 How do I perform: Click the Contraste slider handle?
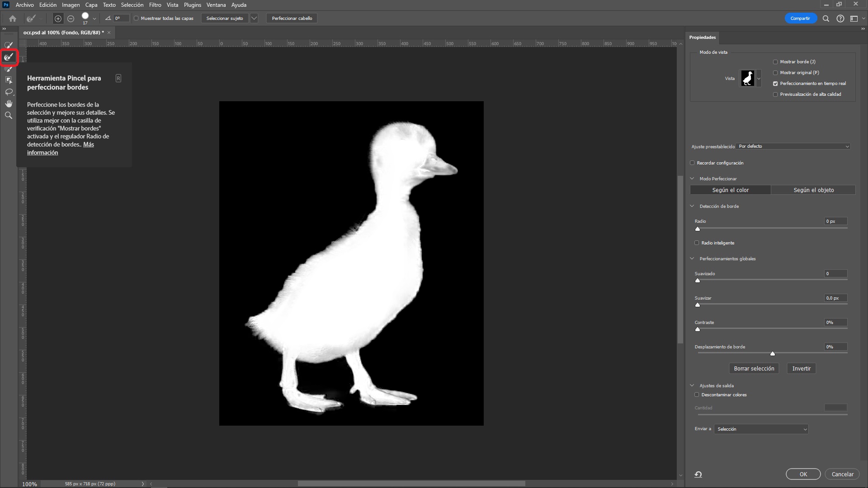pyautogui.click(x=698, y=329)
